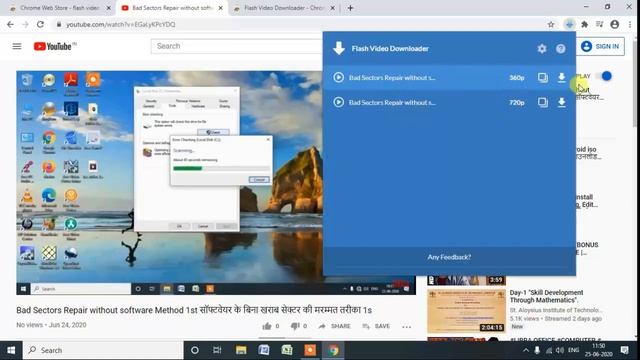Image resolution: width=640 pixels, height=360 pixels.
Task: Switch to the Chrome Web Store tab
Action: (60, 8)
